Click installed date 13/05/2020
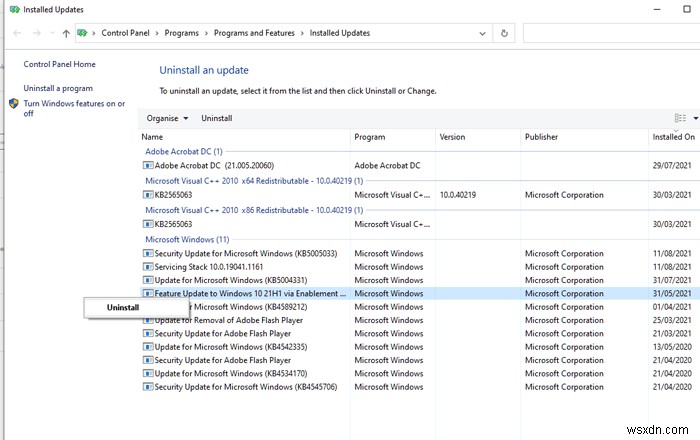 [x=672, y=347]
